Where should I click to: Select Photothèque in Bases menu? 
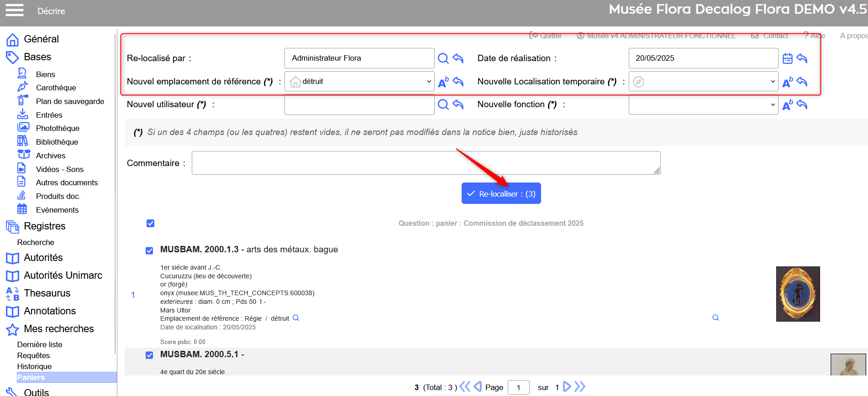pyautogui.click(x=58, y=128)
